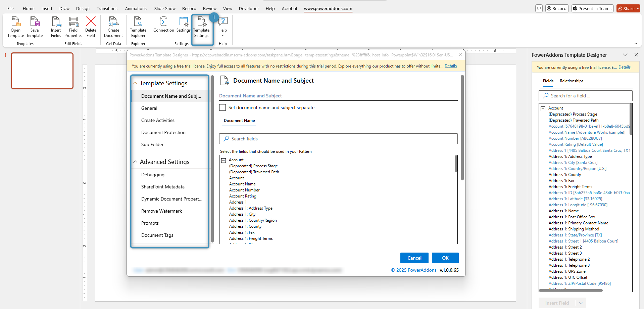Open the Settings ribbon icon
644x309 pixels.
[184, 25]
